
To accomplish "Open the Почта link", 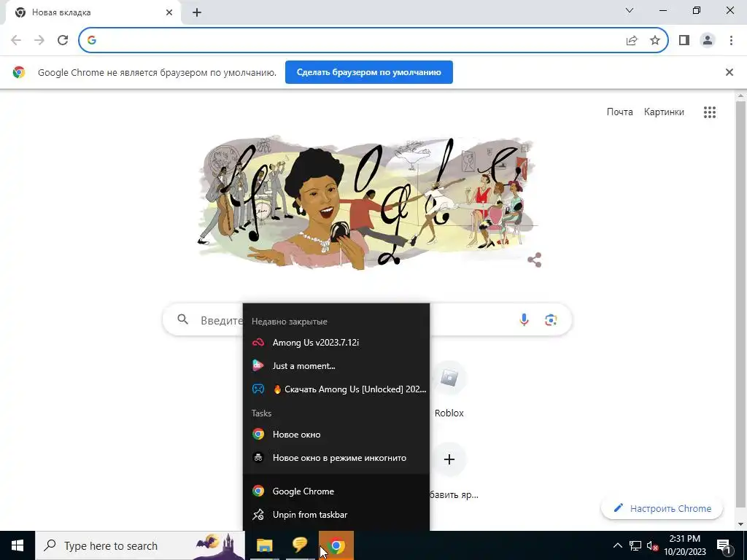I will coord(620,112).
